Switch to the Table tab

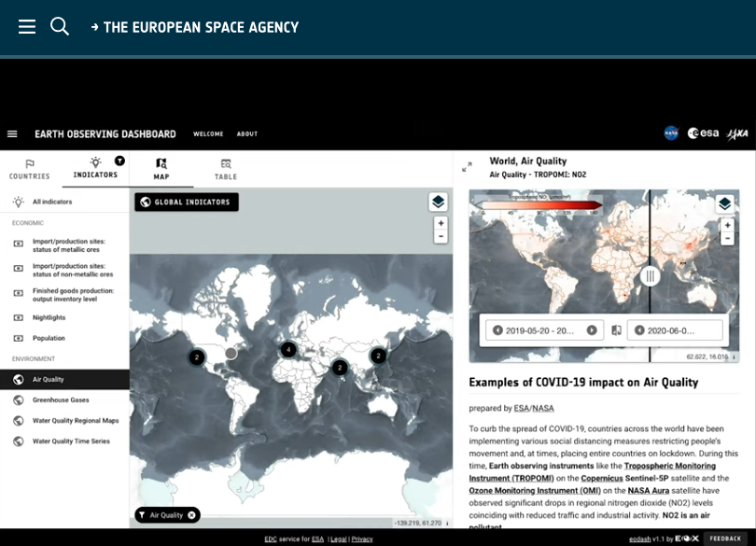click(x=226, y=169)
